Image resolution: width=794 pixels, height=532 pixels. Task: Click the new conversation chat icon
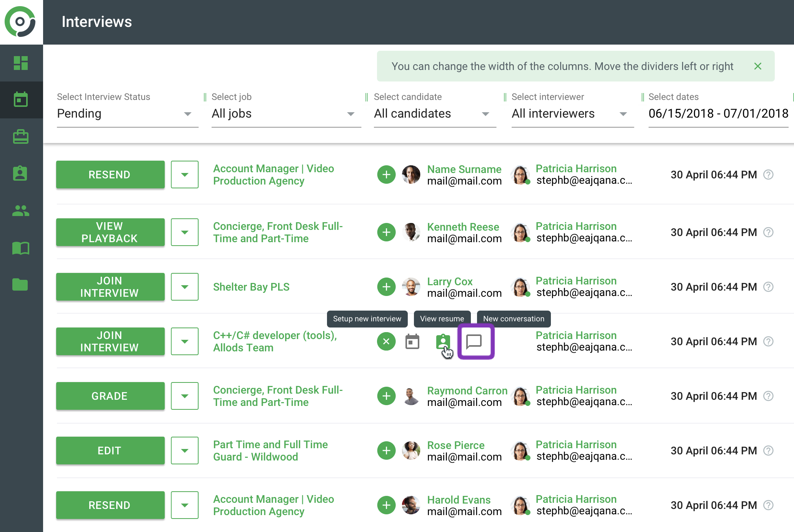(474, 341)
